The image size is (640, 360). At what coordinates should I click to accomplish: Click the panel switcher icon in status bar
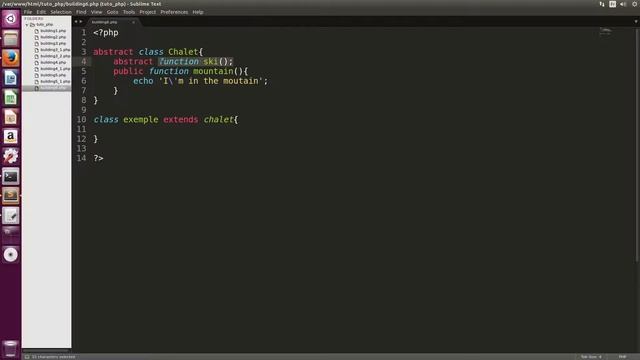pos(27,357)
